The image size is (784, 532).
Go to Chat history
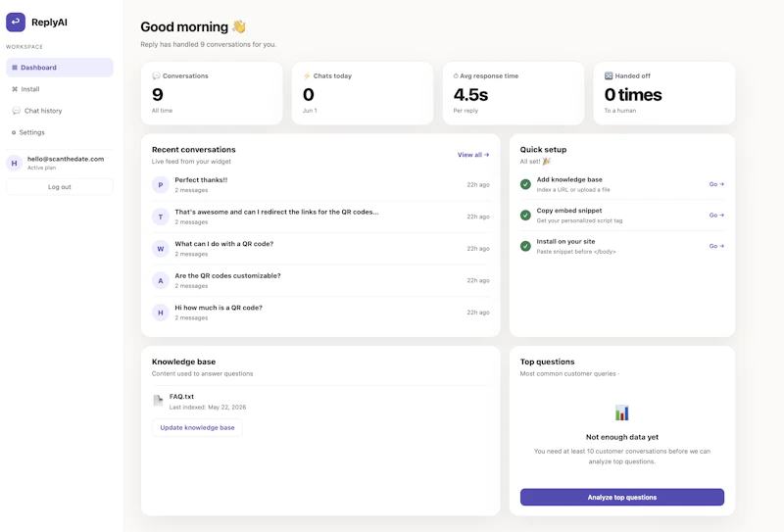(x=60, y=111)
